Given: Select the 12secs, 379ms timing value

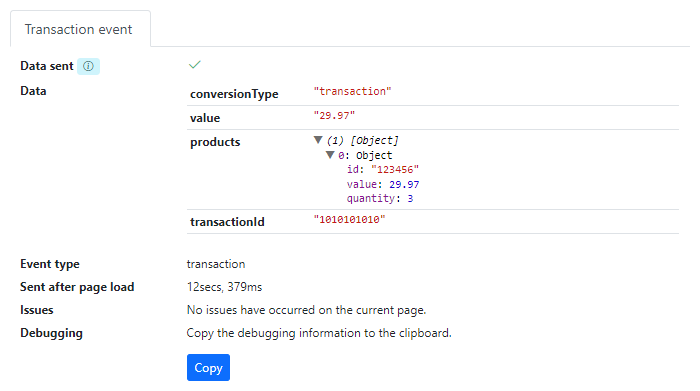Looking at the screenshot, I should pos(224,287).
